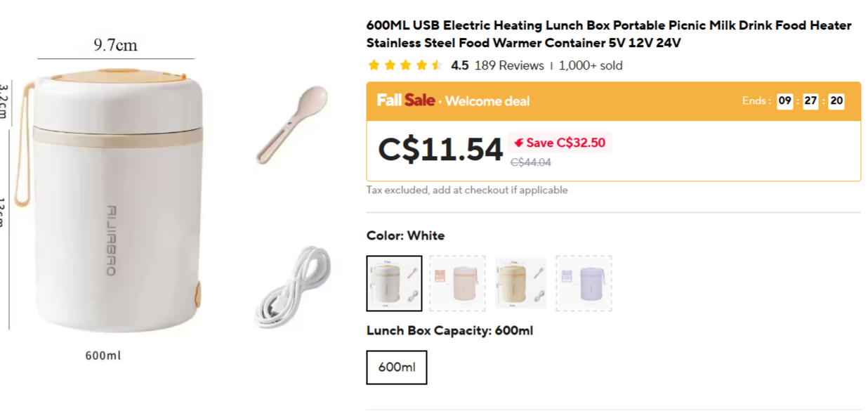The image size is (868, 416).
Task: Click the 4.5 rating score
Action: [459, 65]
